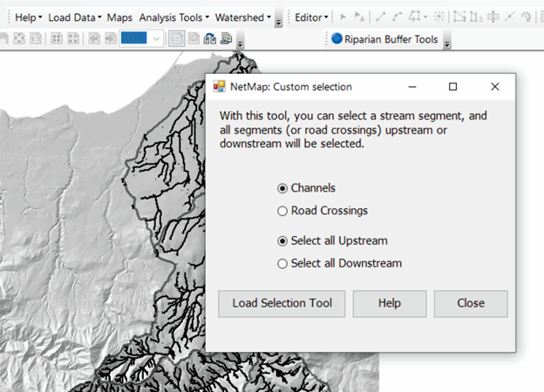Open the Help menu

pos(28,17)
